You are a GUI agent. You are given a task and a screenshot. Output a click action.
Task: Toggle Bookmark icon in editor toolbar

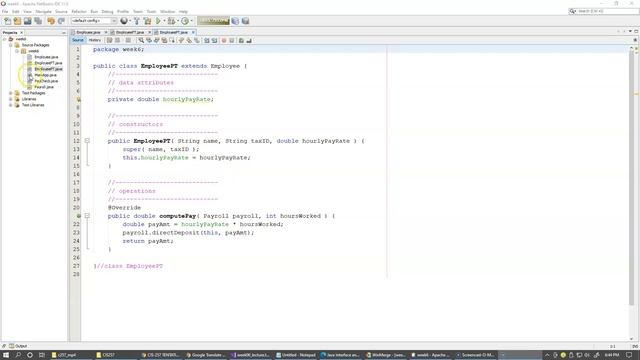point(197,40)
